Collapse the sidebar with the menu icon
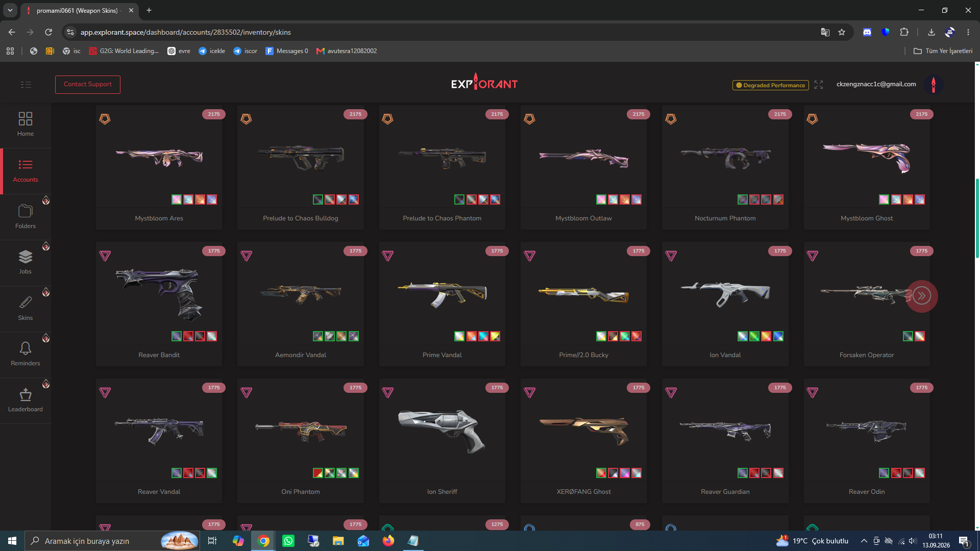This screenshot has width=980, height=551. tap(26, 85)
